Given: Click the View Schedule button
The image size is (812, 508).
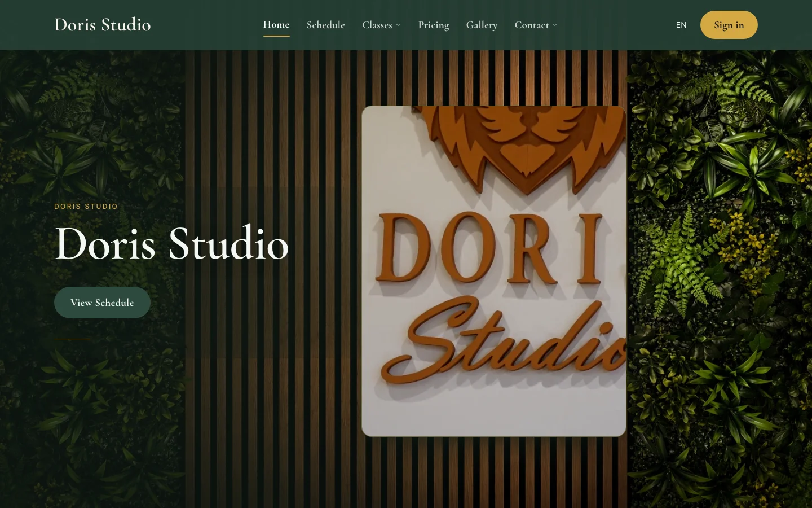Looking at the screenshot, I should click(102, 303).
